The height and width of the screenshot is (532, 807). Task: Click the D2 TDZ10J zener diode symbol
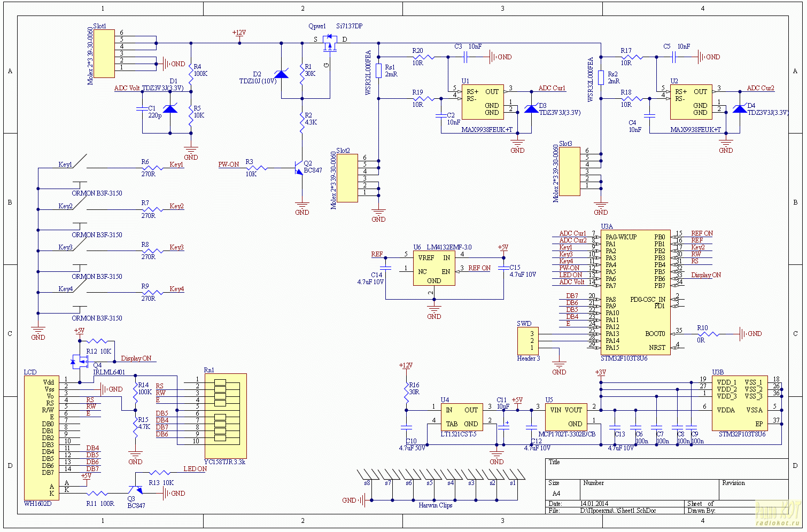[x=281, y=74]
